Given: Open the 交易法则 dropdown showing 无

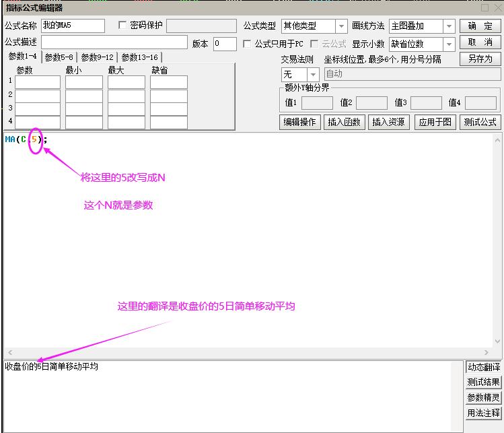Looking at the screenshot, I should pyautogui.click(x=300, y=75).
